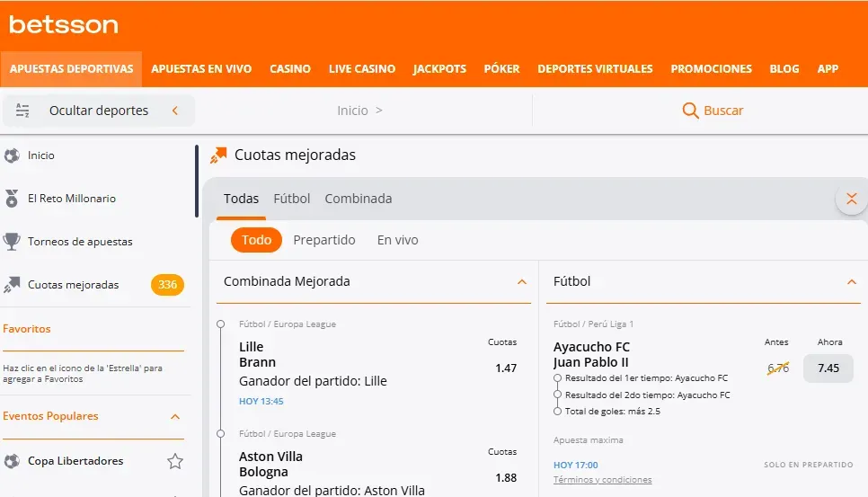Screen dimensions: 868x497
Task: Open the Jackpots menu item
Action: click(x=439, y=69)
